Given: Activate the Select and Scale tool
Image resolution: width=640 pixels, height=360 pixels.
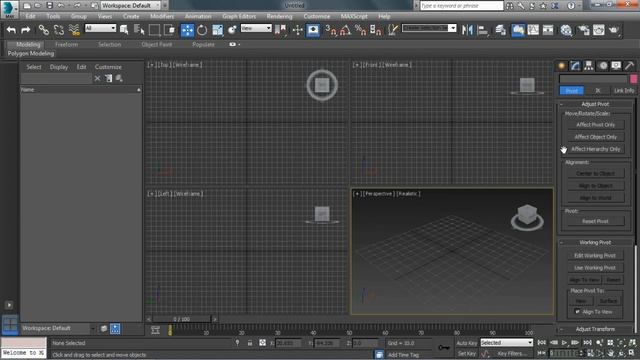Looking at the screenshot, I should [x=218, y=30].
